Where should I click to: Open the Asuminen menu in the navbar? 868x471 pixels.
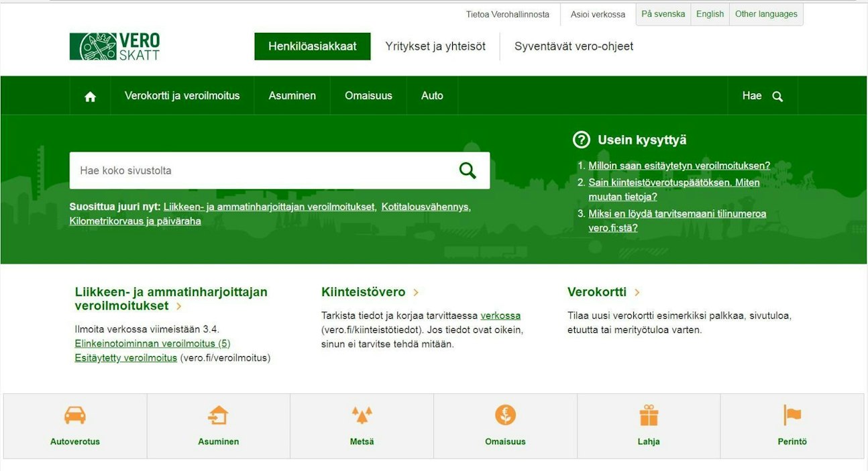292,96
